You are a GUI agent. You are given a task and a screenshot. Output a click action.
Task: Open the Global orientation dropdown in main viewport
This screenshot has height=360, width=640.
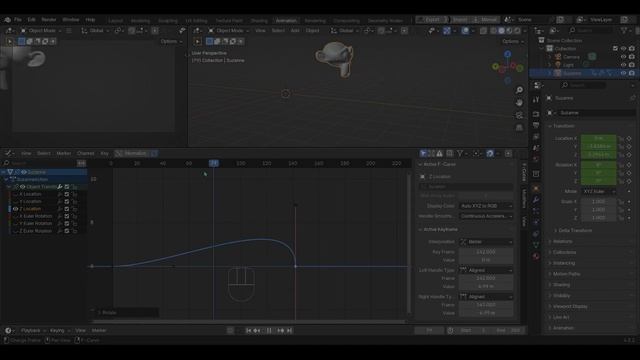(345, 31)
